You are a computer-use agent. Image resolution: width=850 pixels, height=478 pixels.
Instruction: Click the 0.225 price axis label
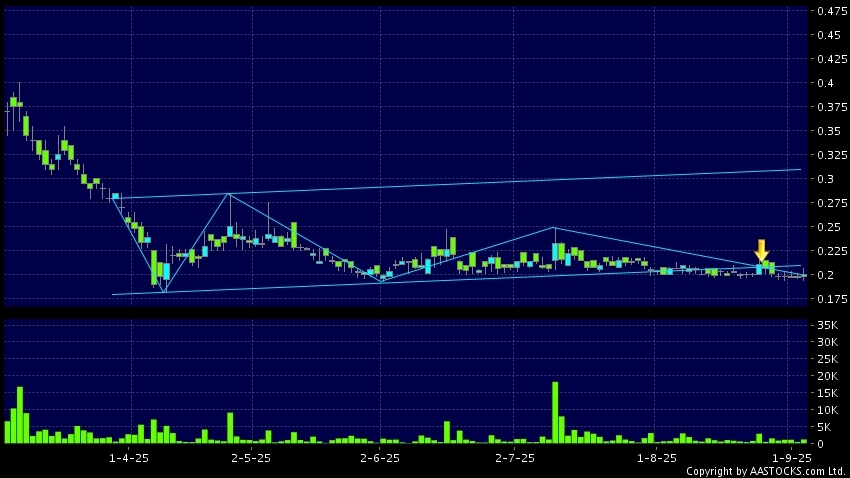(832, 251)
